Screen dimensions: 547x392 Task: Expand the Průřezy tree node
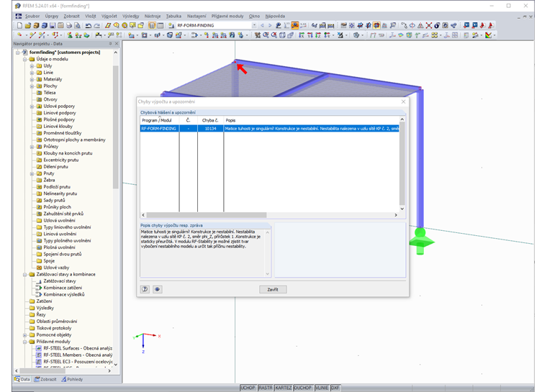click(x=32, y=147)
